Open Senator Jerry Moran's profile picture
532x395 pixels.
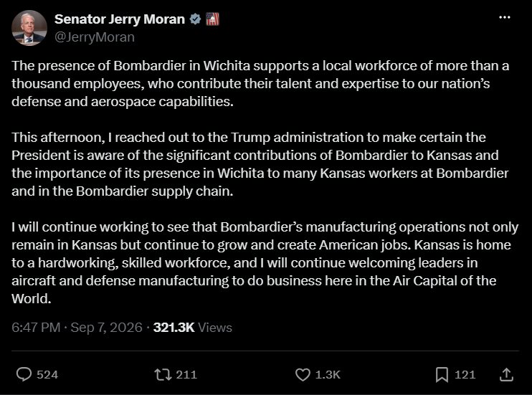[29, 28]
